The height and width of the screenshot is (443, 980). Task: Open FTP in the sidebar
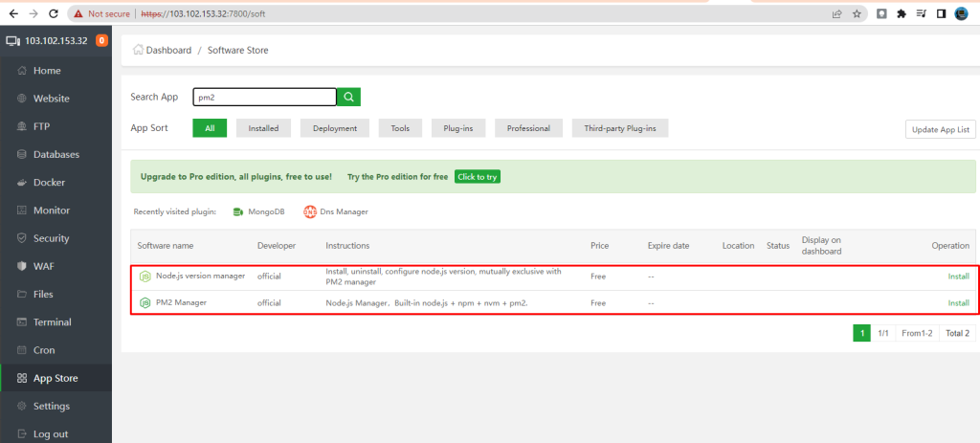tap(41, 126)
